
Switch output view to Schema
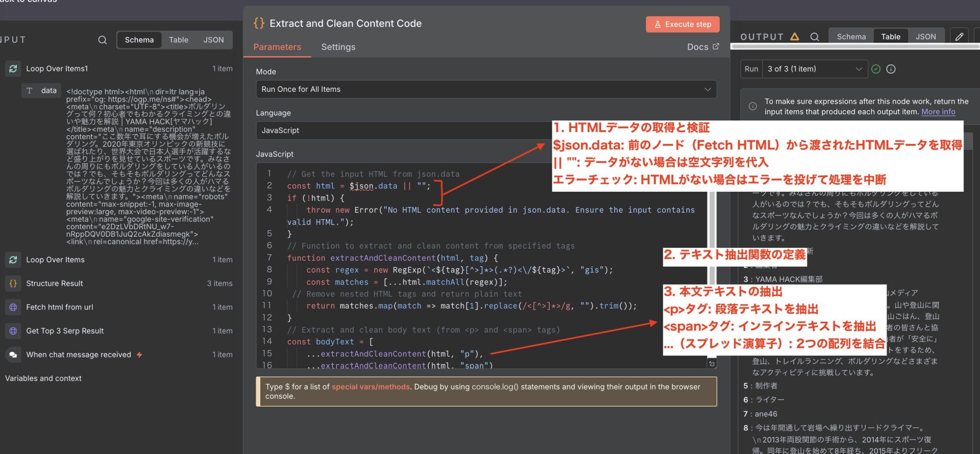(x=851, y=37)
